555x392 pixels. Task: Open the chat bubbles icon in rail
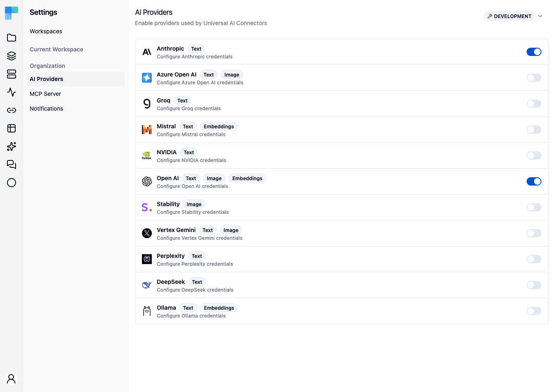tap(12, 165)
